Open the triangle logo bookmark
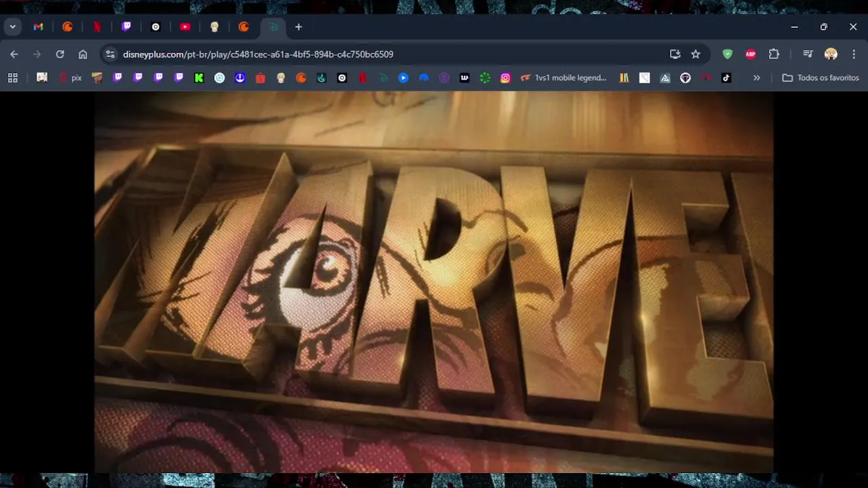 click(665, 78)
